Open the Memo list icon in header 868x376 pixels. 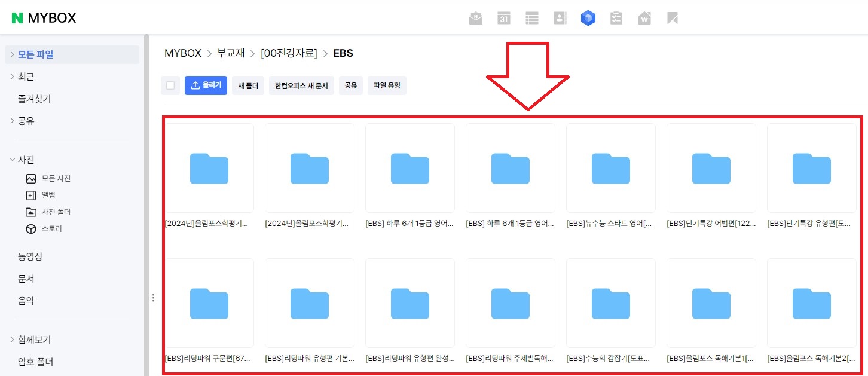tap(532, 19)
